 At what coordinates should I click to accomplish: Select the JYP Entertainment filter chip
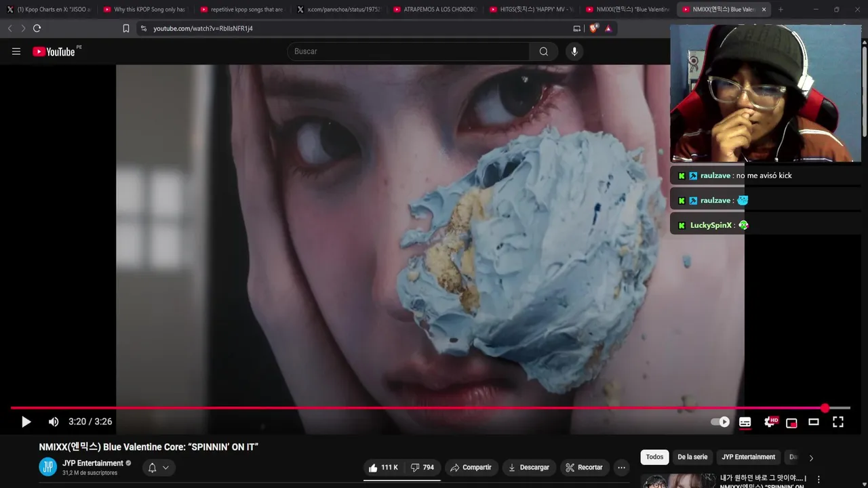pyautogui.click(x=748, y=457)
